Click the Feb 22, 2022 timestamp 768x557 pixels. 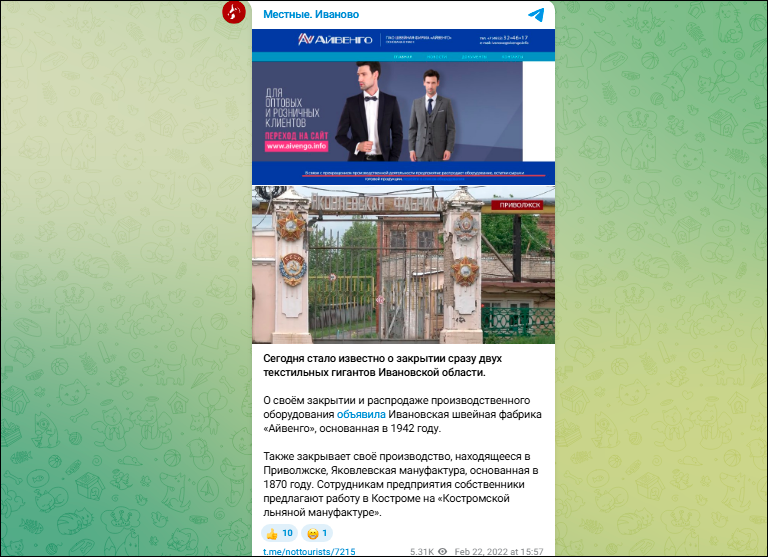click(499, 551)
